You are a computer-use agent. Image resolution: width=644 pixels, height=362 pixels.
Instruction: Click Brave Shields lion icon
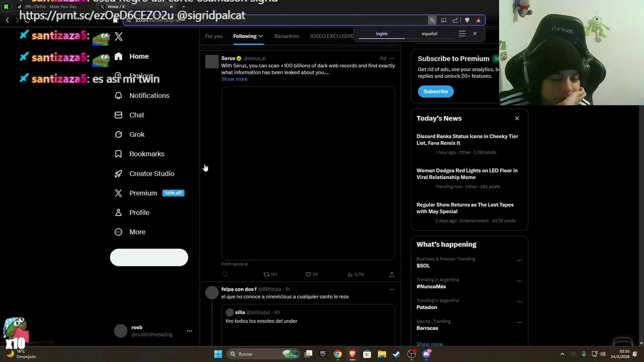[467, 20]
